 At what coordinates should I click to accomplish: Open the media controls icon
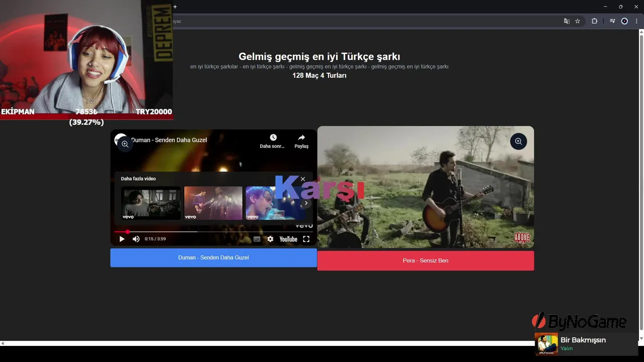click(612, 21)
